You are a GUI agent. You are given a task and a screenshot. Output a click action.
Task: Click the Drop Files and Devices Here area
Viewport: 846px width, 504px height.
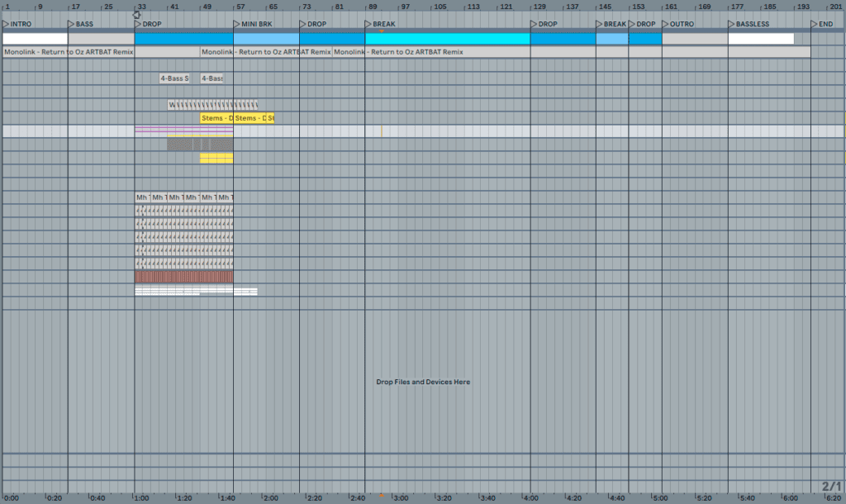423,382
